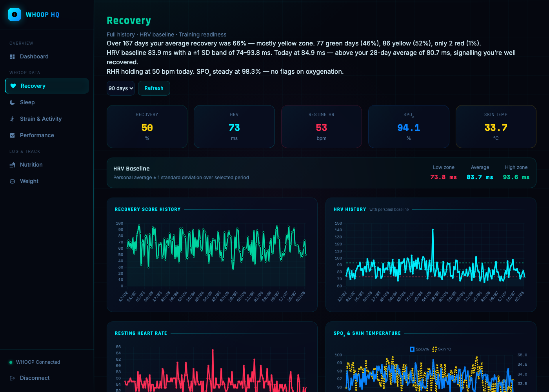Click the Resting HR 53 bpm card

[x=322, y=127]
